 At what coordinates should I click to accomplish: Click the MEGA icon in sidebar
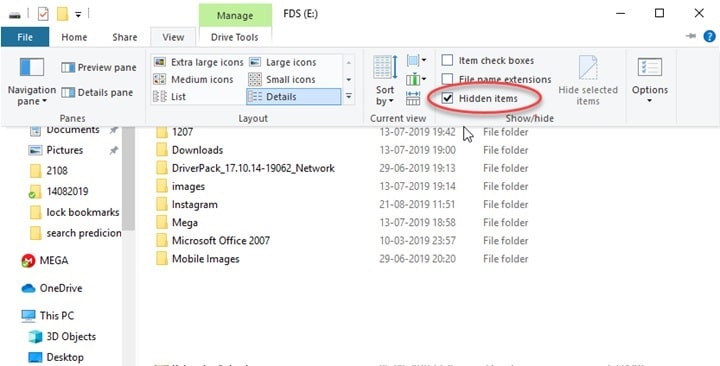(x=28, y=261)
